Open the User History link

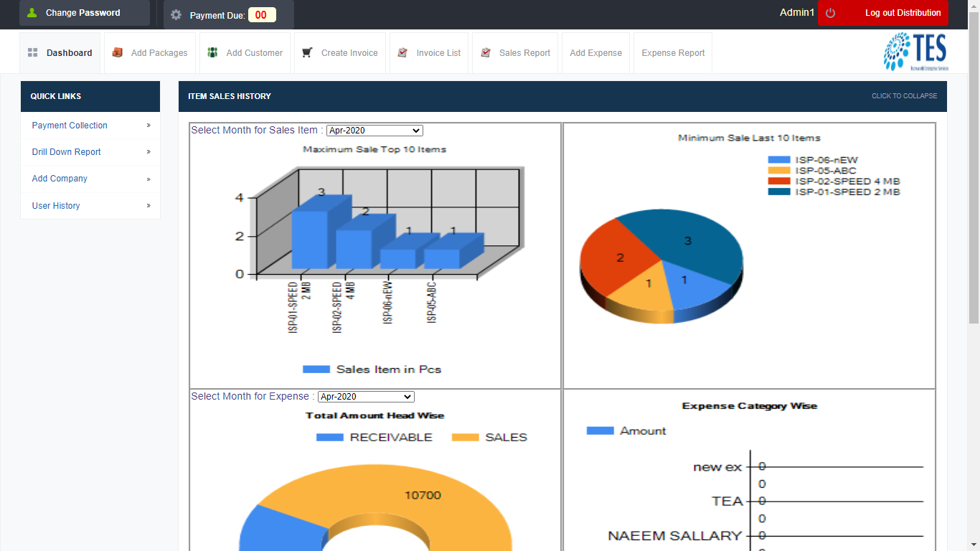tap(56, 206)
